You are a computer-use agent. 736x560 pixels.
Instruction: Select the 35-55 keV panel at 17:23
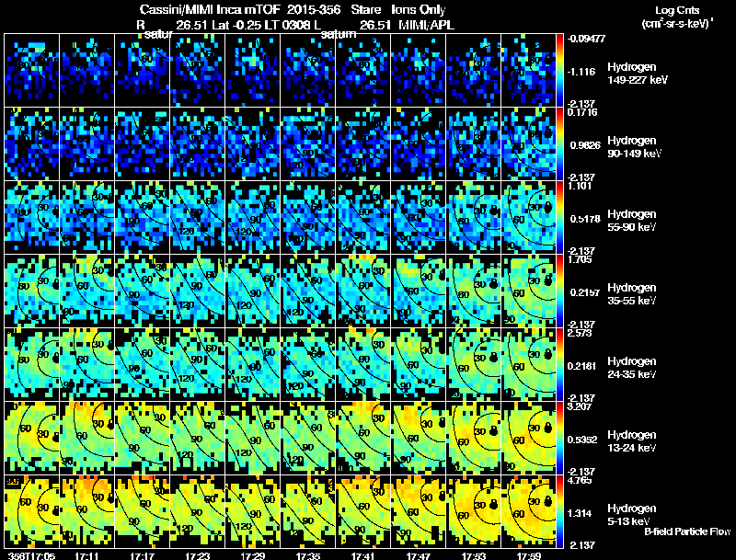197,291
